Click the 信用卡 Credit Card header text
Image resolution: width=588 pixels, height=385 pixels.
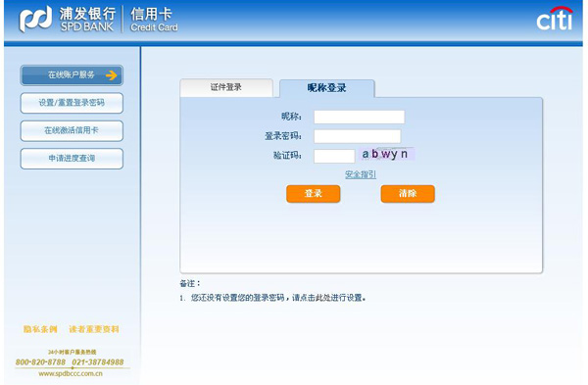point(154,20)
